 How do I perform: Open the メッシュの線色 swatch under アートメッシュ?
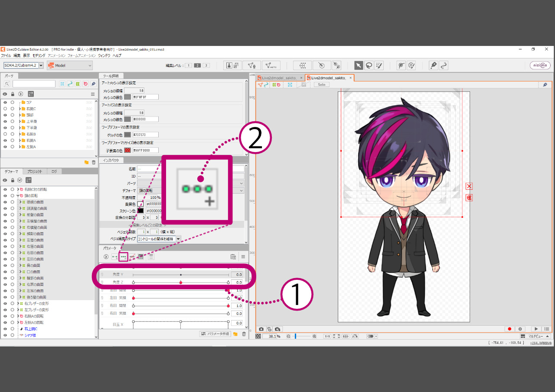tap(127, 97)
